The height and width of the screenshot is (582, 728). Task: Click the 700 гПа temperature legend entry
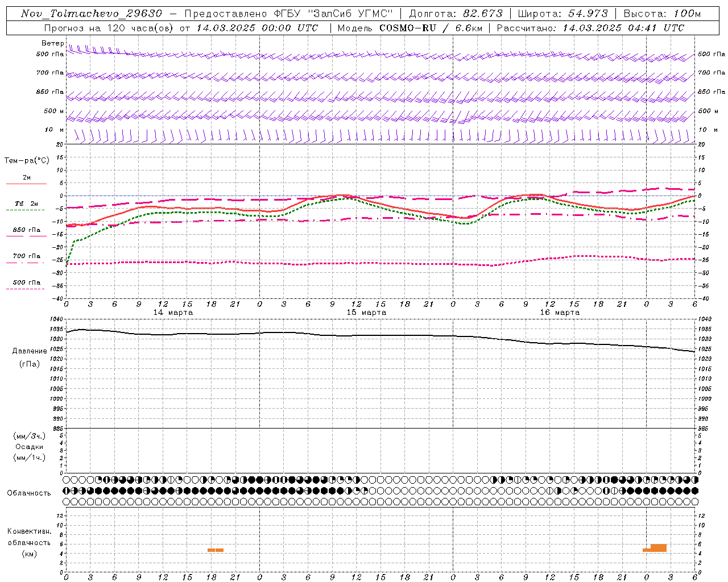[26, 256]
